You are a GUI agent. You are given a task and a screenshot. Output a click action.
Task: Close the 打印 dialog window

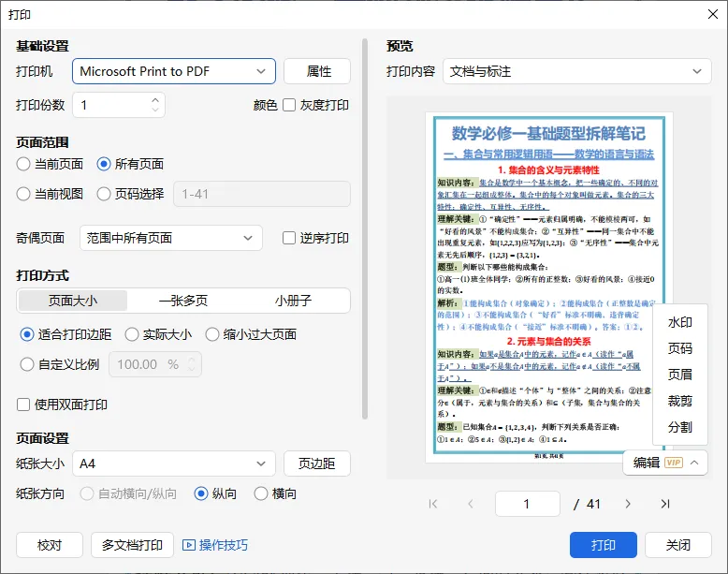click(x=713, y=14)
